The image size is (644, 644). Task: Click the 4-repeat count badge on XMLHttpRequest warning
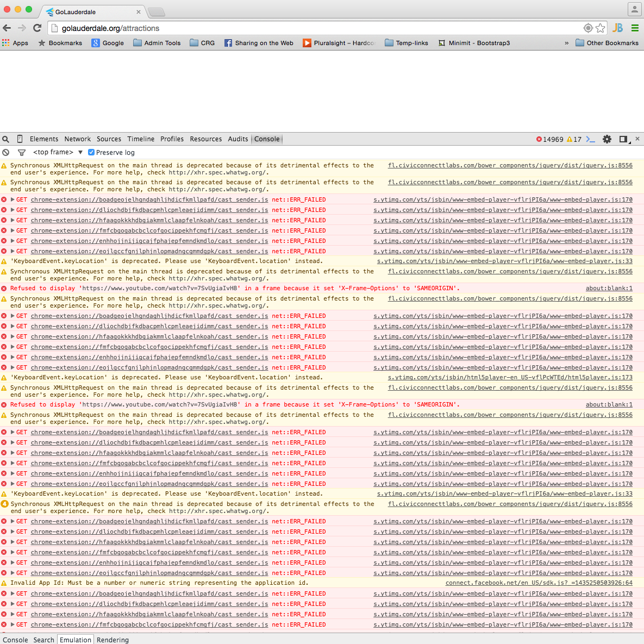click(x=4, y=504)
